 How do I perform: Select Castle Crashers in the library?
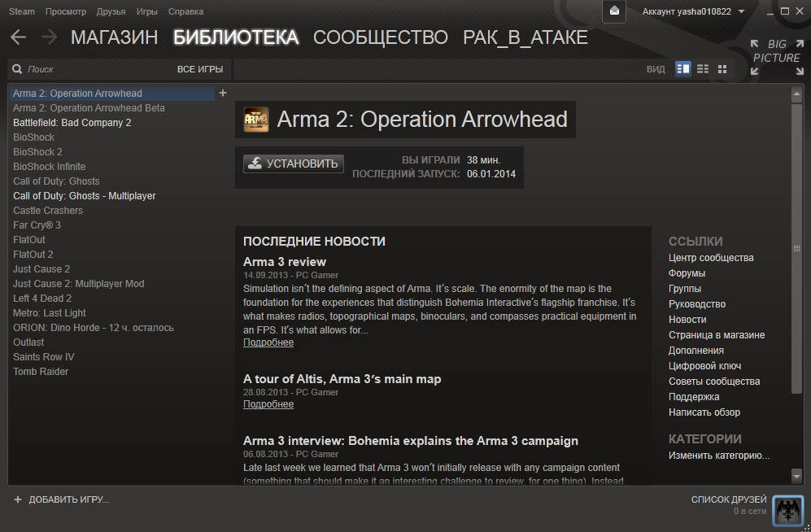pyautogui.click(x=47, y=211)
